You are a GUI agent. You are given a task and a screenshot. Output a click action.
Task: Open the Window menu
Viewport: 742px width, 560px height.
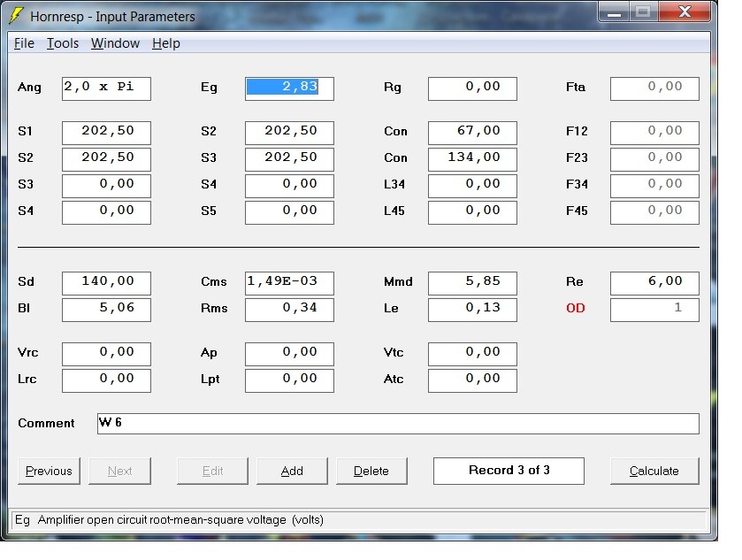[115, 43]
